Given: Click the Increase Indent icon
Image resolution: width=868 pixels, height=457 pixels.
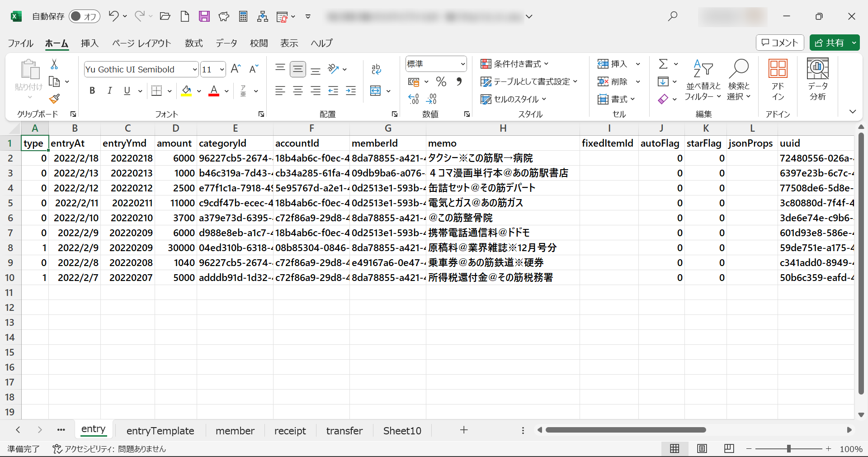Looking at the screenshot, I should point(351,90).
